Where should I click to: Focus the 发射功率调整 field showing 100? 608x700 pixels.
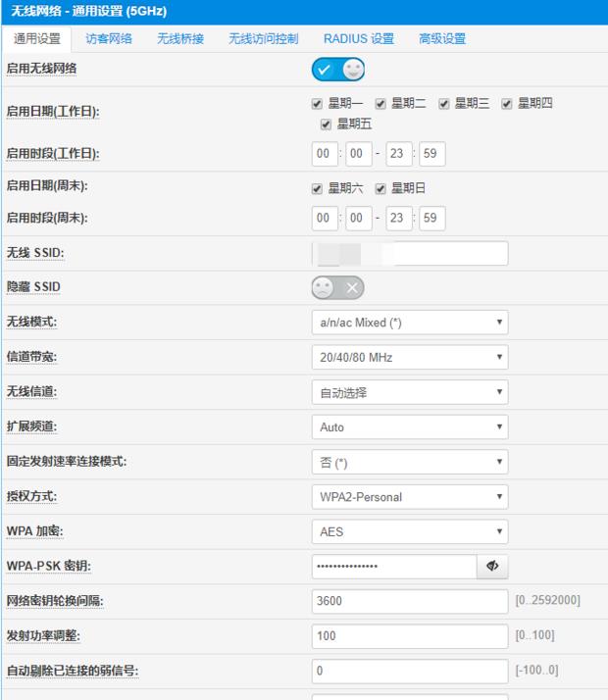pos(410,635)
